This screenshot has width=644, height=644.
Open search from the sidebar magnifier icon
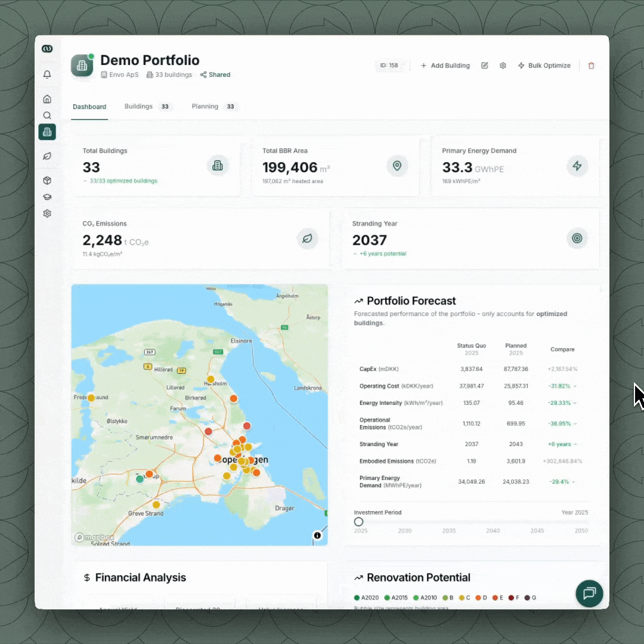click(47, 116)
